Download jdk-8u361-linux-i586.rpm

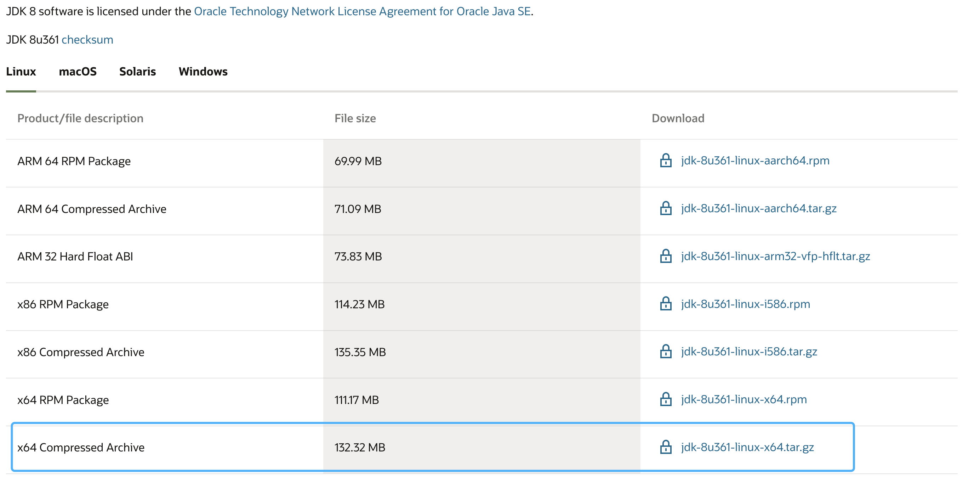click(745, 304)
